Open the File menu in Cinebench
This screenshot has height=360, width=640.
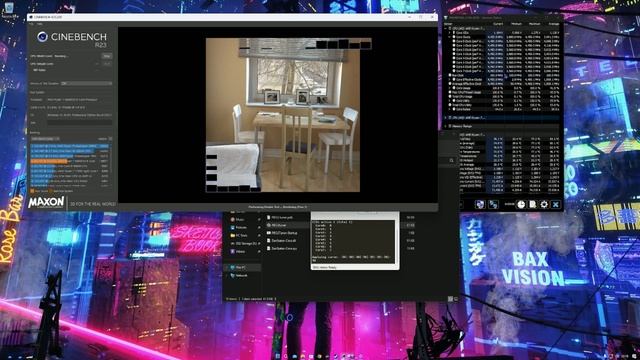tap(31, 24)
